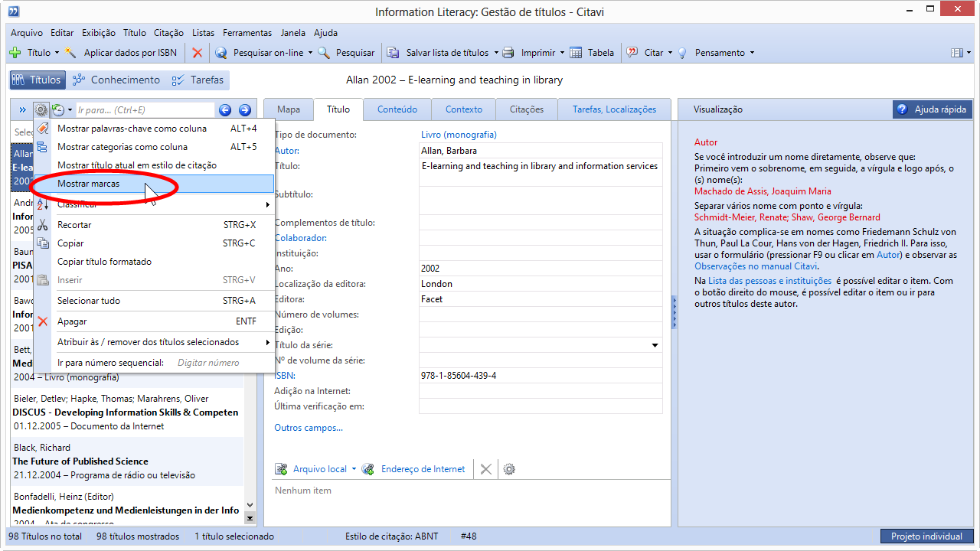Choose Selecionar tudo in context menu
The height and width of the screenshot is (551, 980).
pos(154,301)
